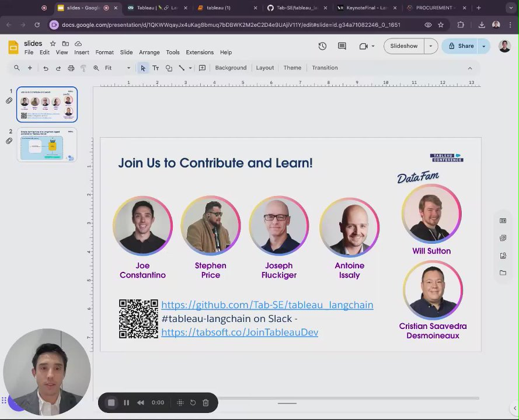Open the Help menu
The width and height of the screenshot is (519, 420).
coord(226,52)
